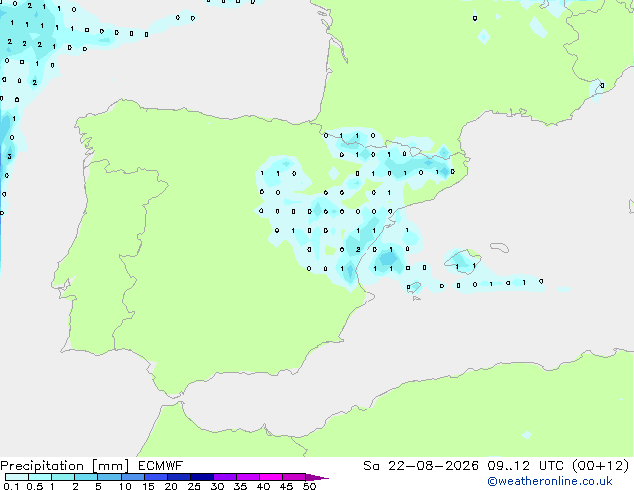This screenshot has width=634, height=490.
Task: Click the "09..12 UTC" time text
Action: click(x=526, y=466)
